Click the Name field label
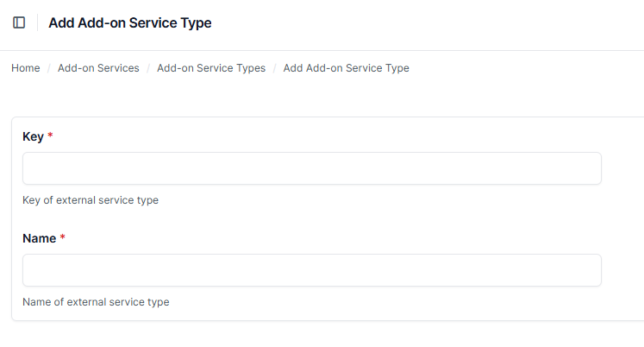The width and height of the screenshot is (644, 347). pos(39,238)
